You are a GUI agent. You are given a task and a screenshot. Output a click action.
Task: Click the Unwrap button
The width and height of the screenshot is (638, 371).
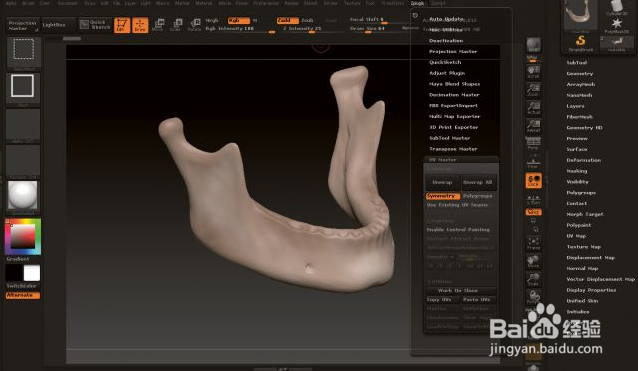point(443,182)
